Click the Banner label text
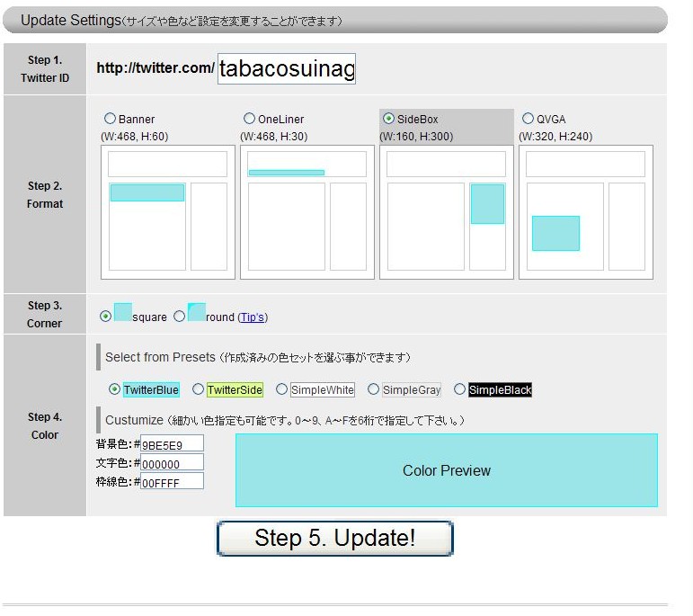Viewport: 693px width, 616px height. point(137,120)
